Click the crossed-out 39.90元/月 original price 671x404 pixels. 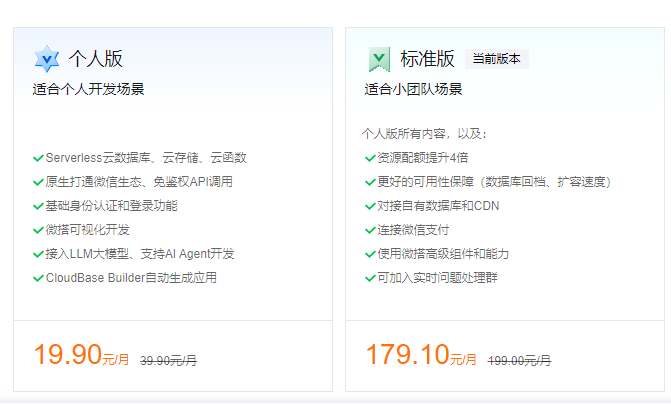(x=169, y=360)
